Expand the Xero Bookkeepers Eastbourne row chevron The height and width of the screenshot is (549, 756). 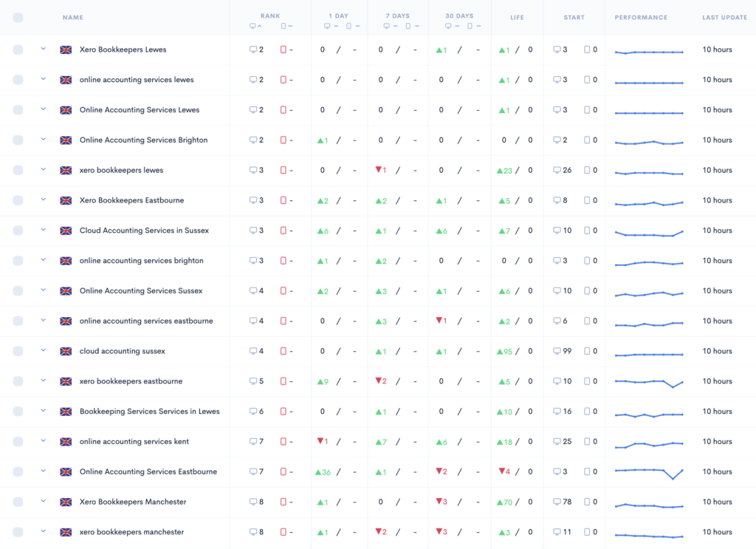coord(44,200)
